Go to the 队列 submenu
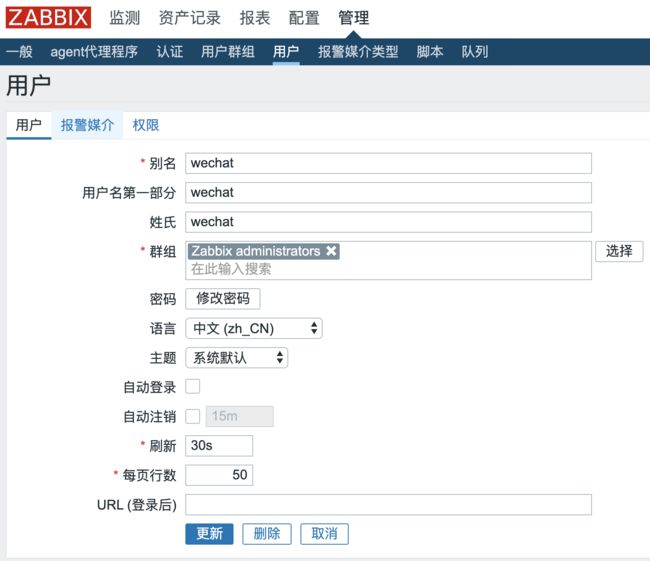Viewport: 650px width, 561px height. [x=475, y=52]
